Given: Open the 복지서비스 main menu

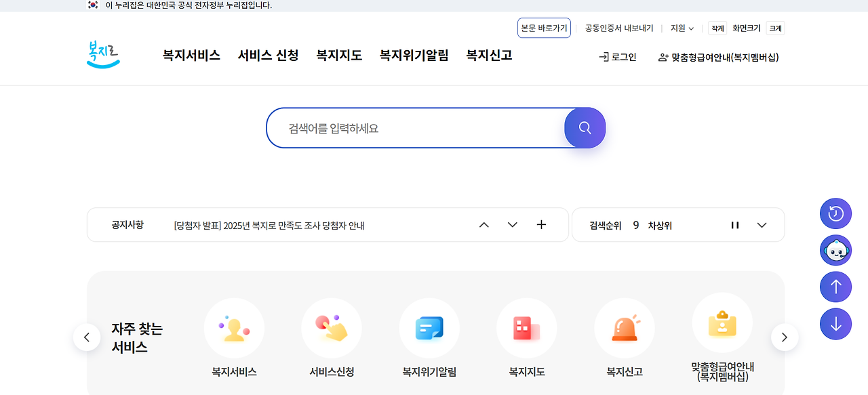Looking at the screenshot, I should tap(191, 56).
